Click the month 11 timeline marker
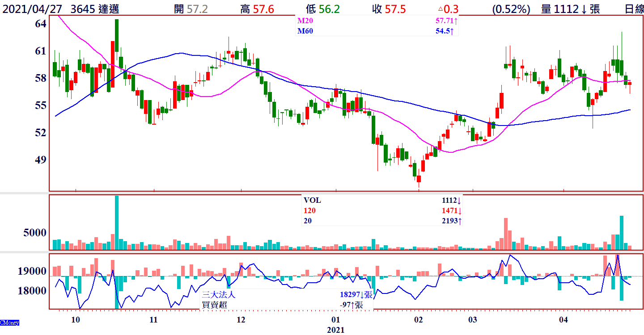 click(153, 320)
